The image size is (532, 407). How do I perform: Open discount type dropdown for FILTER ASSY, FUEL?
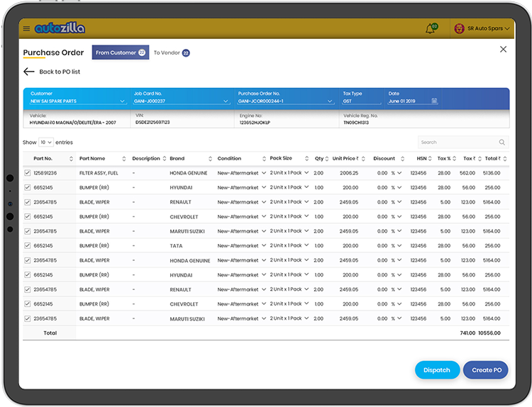(x=399, y=172)
